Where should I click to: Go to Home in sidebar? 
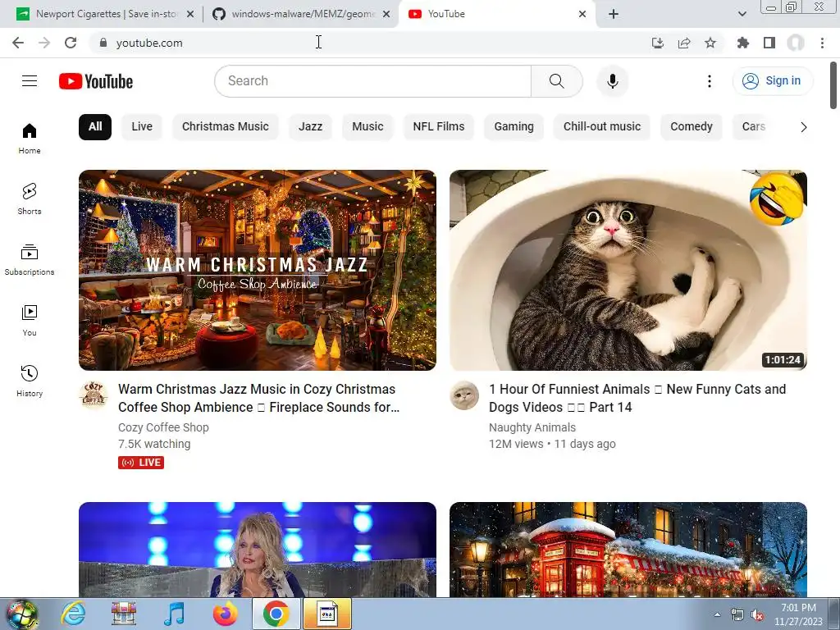click(x=30, y=139)
